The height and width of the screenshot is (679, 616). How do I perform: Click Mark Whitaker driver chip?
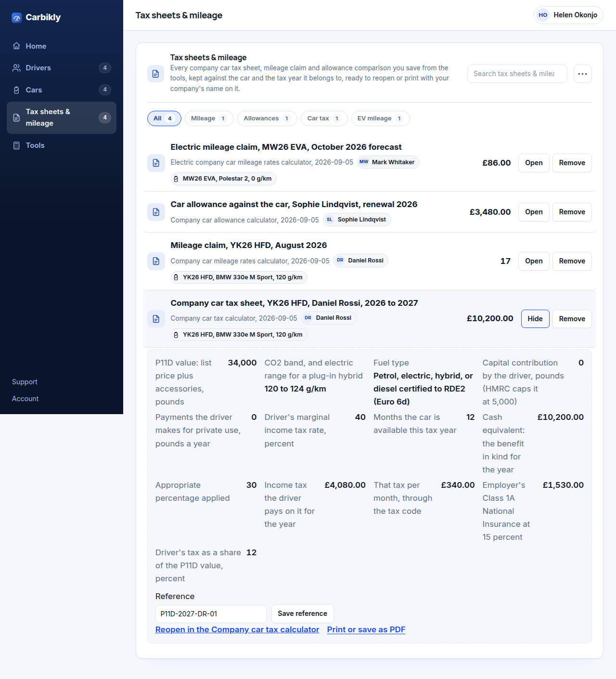point(388,162)
